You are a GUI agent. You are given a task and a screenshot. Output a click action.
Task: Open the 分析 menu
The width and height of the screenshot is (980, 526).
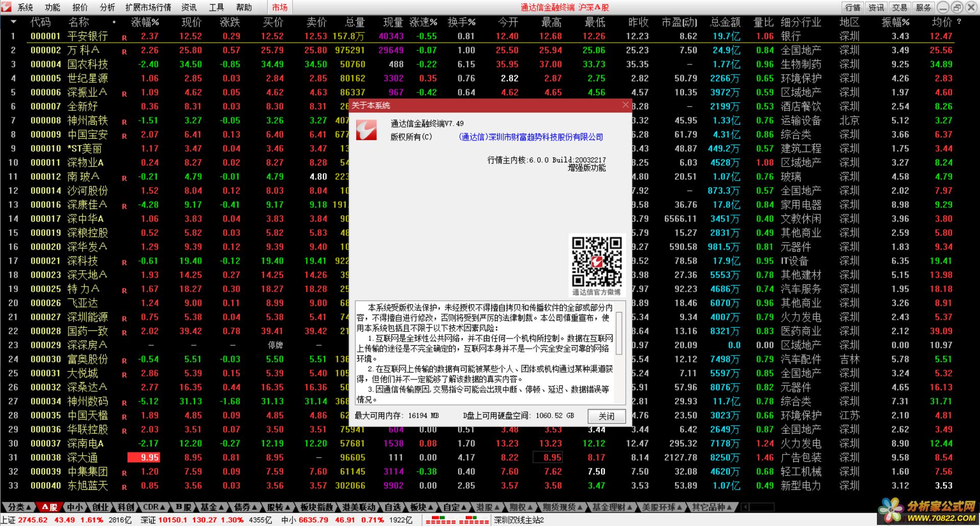108,7
